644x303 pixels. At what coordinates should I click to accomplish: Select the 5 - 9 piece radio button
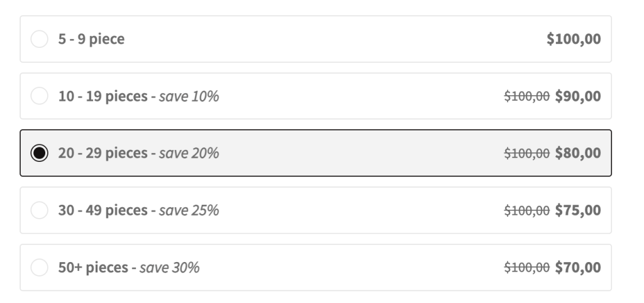[39, 39]
